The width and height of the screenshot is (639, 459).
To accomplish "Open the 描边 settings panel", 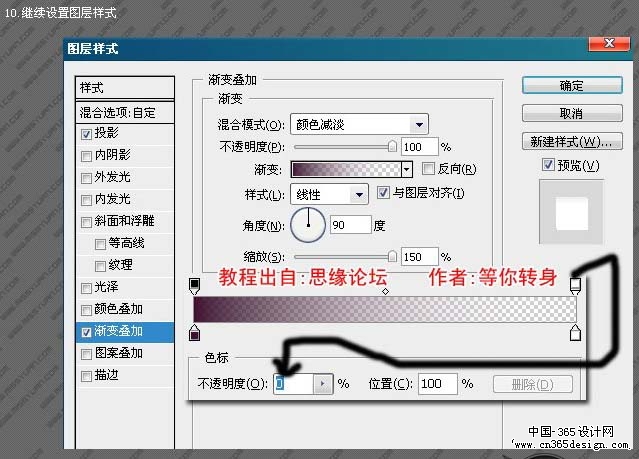I will [x=106, y=375].
